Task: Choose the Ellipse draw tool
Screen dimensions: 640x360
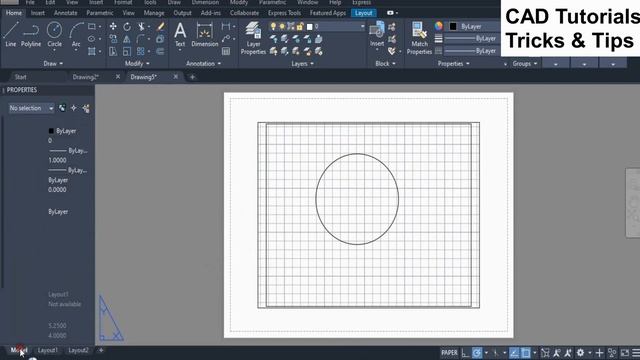Action: click(x=92, y=39)
